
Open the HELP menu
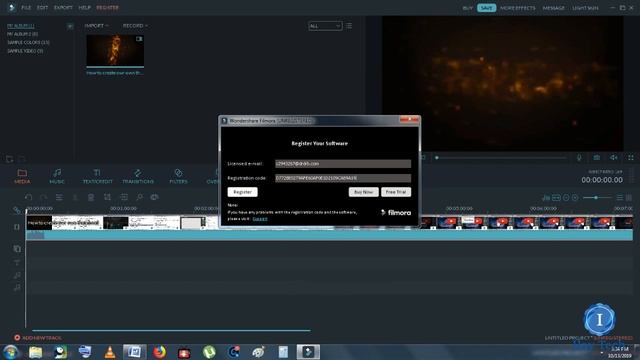tap(84, 8)
